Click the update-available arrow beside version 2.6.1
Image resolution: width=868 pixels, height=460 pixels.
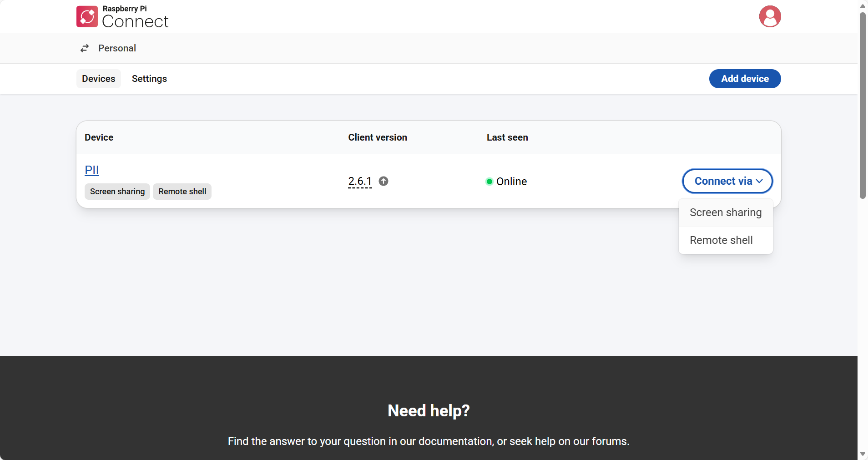[384, 181]
